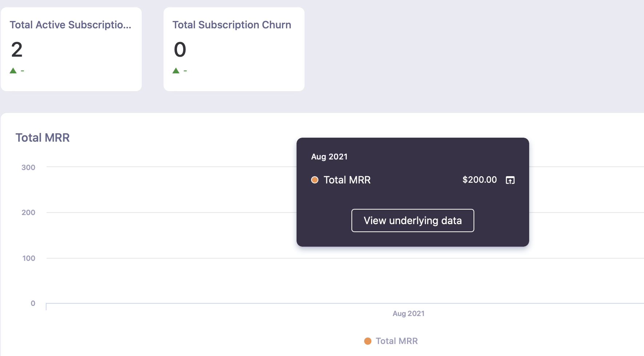Select the active subscriptions value 2
The width and height of the screenshot is (644, 356).
pyautogui.click(x=17, y=50)
